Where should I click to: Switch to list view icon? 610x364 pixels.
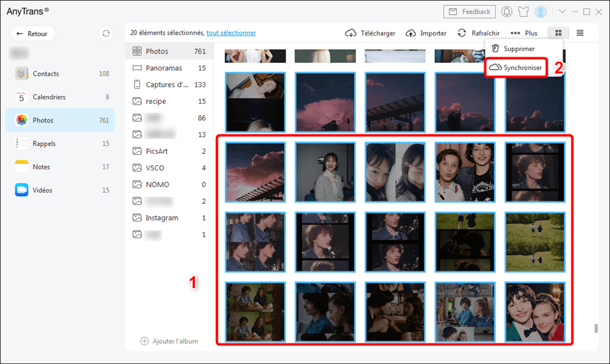coord(579,33)
